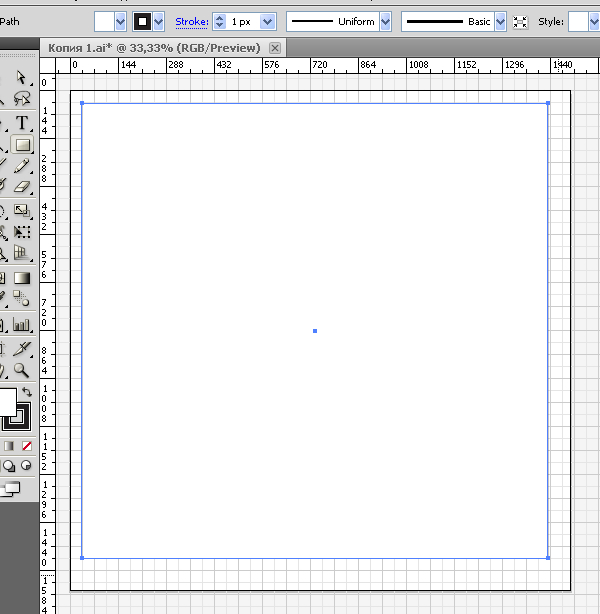The image size is (600, 614).
Task: Select the Pencil tool
Action: click(21, 165)
